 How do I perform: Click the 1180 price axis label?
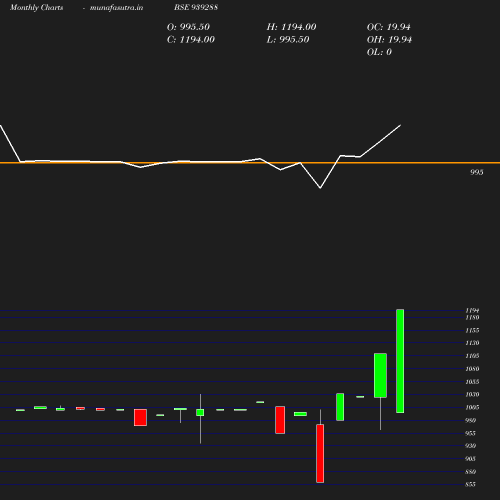click(x=472, y=317)
